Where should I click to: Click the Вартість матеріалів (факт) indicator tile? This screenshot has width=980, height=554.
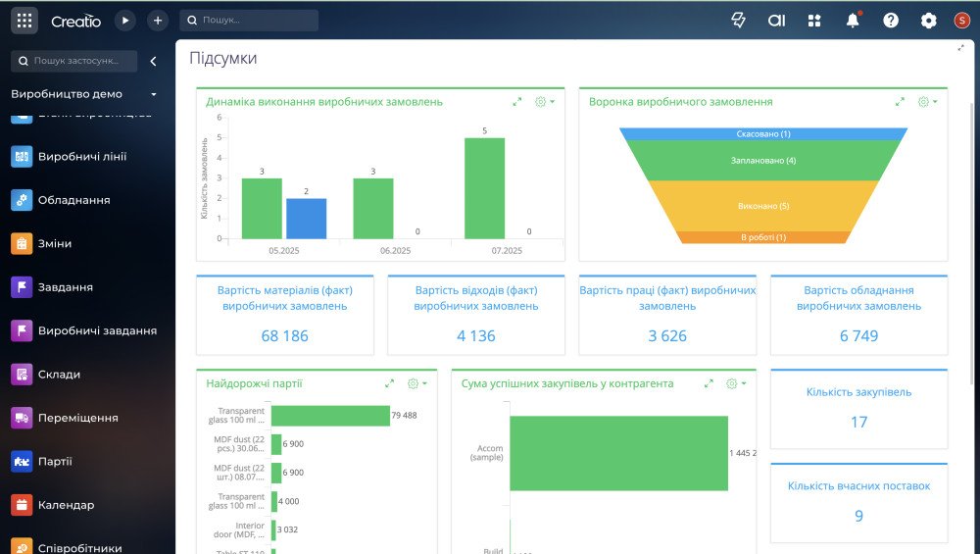pyautogui.click(x=285, y=315)
